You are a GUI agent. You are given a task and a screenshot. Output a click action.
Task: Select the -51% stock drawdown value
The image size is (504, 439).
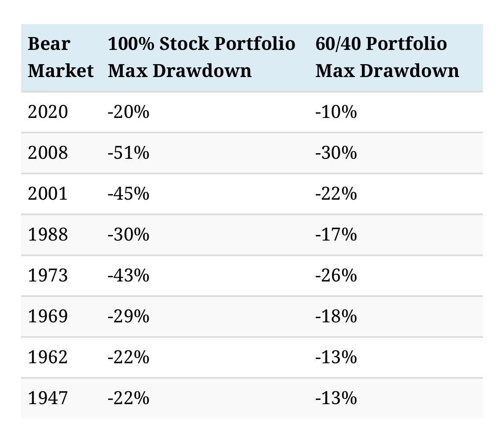[x=128, y=153]
